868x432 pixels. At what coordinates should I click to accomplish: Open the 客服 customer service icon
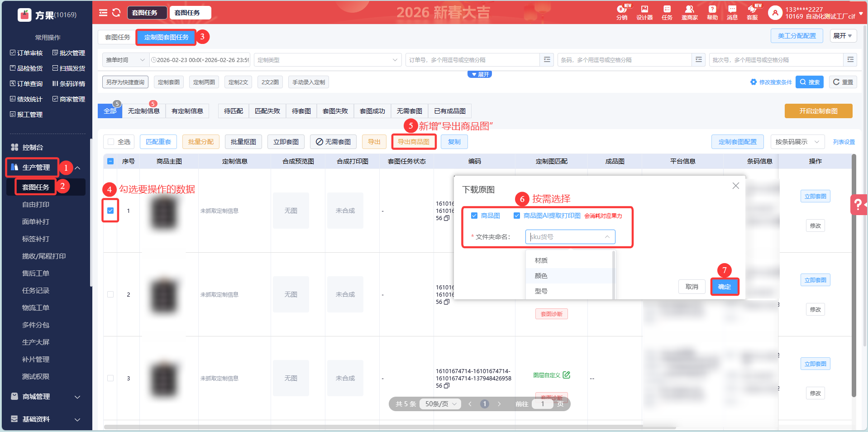(752, 12)
